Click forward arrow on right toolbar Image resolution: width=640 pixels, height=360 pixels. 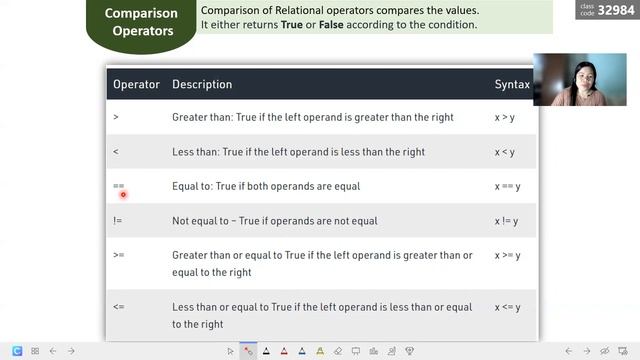click(x=587, y=351)
